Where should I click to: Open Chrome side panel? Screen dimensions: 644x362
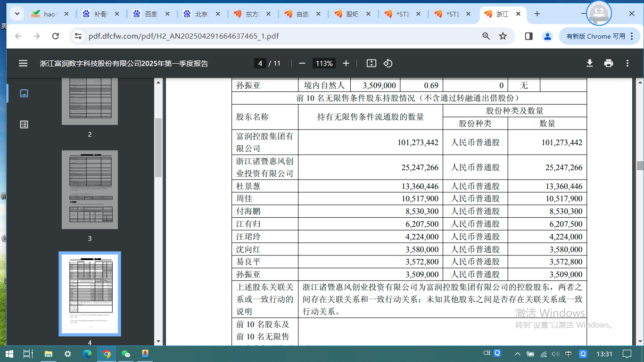pyautogui.click(x=528, y=36)
